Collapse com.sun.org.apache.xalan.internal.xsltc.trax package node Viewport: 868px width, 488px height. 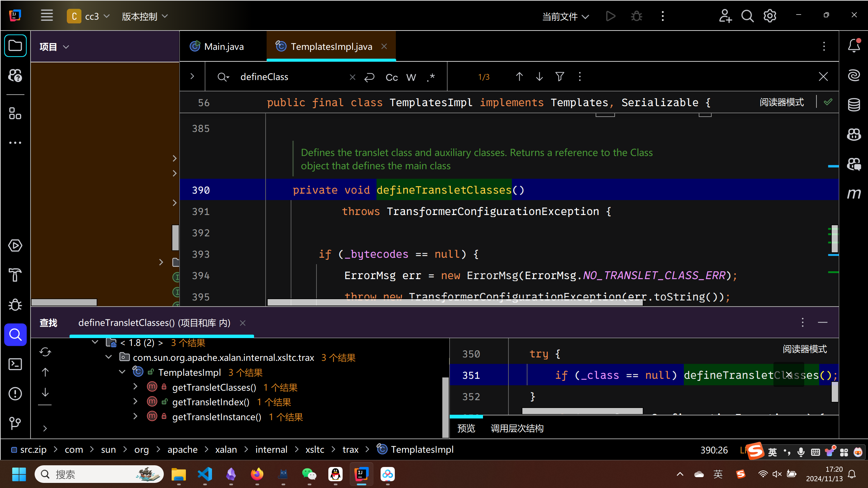[x=109, y=357]
